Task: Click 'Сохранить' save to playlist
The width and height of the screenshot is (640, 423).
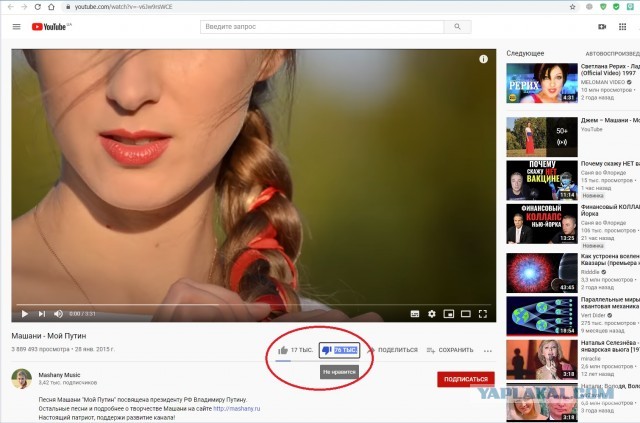Action: pos(450,350)
